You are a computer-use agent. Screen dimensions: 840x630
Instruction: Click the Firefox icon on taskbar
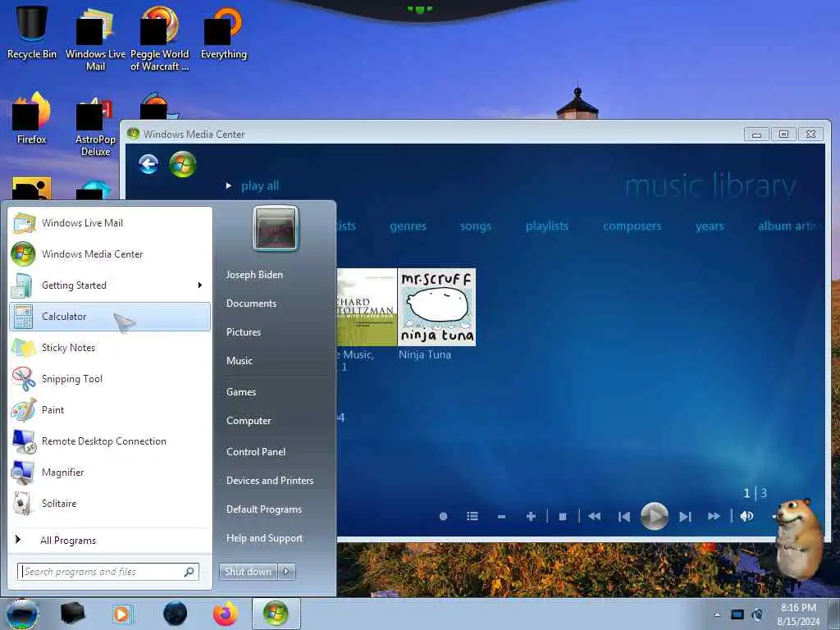pyautogui.click(x=226, y=614)
